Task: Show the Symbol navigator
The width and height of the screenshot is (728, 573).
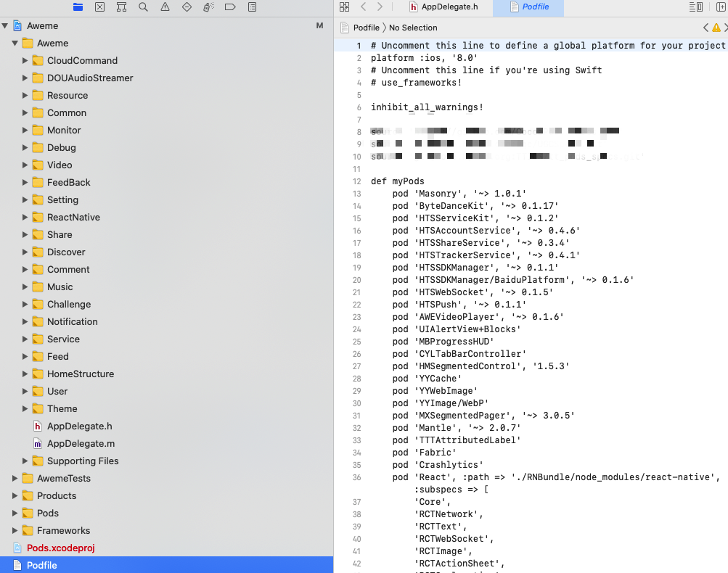Action: tap(122, 7)
